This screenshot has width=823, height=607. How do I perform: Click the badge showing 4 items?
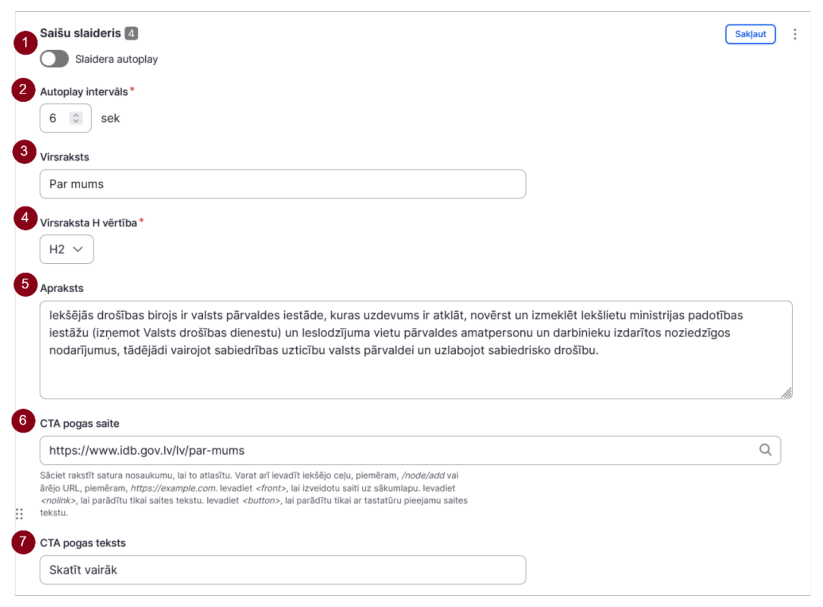pyautogui.click(x=131, y=34)
